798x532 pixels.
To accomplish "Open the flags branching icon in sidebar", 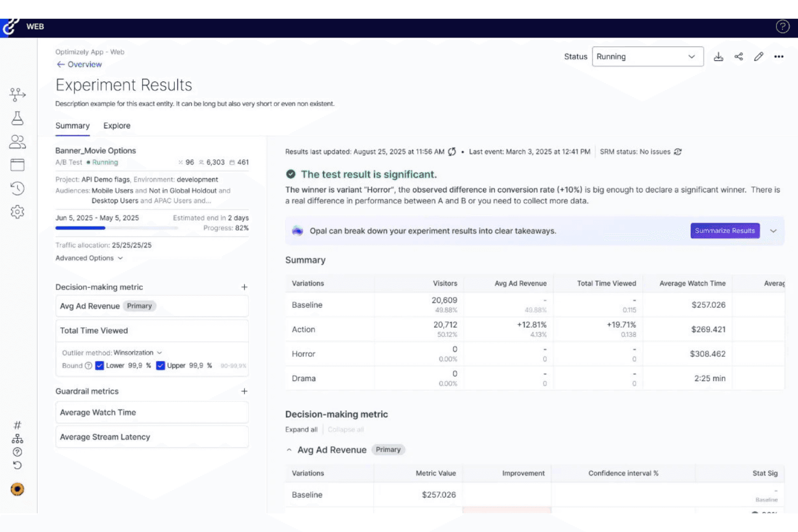I will 17,95.
